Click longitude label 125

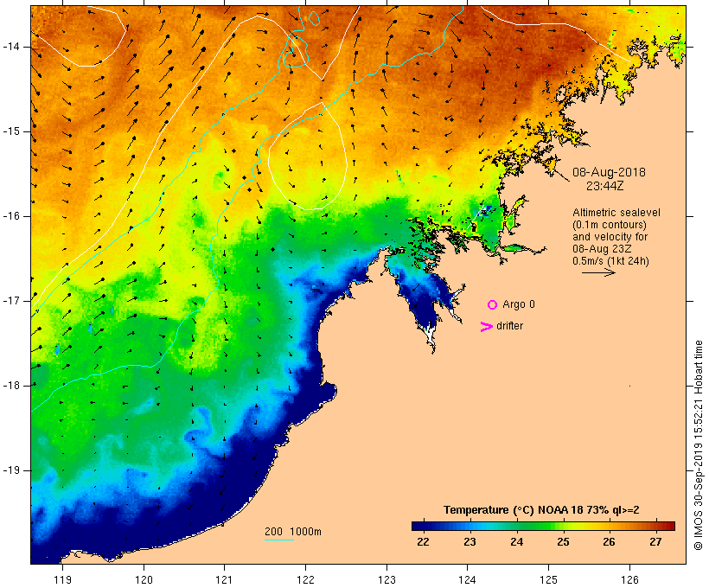tap(548, 579)
